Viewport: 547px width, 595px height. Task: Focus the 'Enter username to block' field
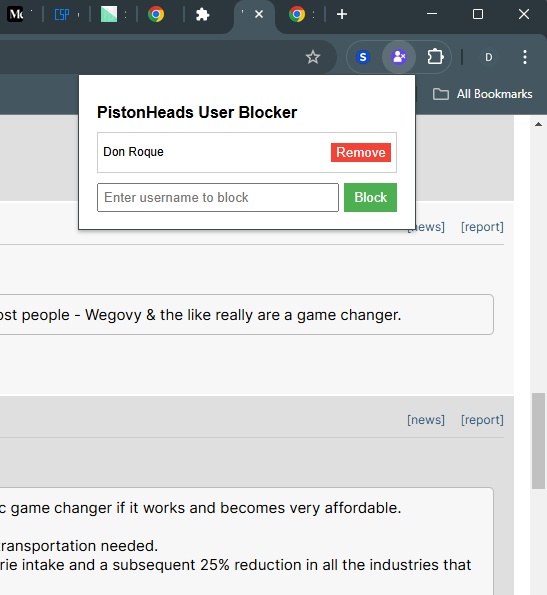click(x=218, y=197)
